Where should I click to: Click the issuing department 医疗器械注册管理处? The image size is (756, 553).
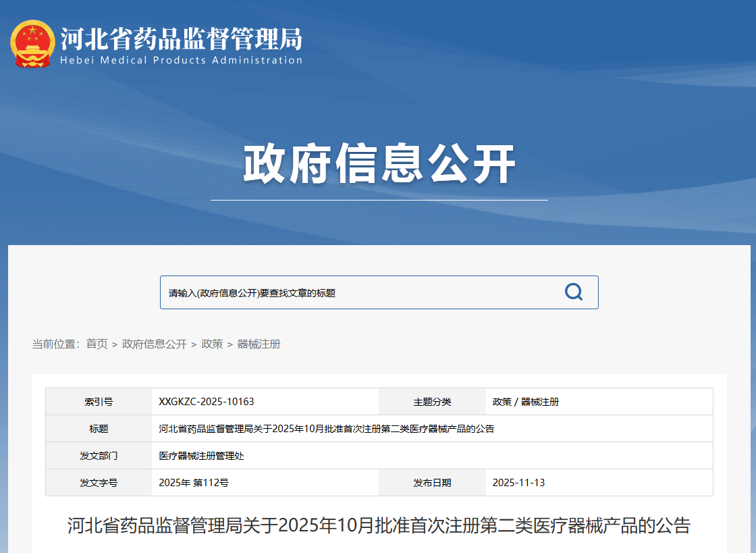point(200,455)
